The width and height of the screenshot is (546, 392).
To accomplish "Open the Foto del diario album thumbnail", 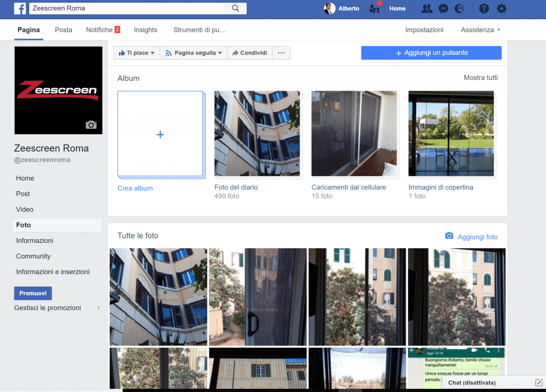I will pyautogui.click(x=257, y=134).
